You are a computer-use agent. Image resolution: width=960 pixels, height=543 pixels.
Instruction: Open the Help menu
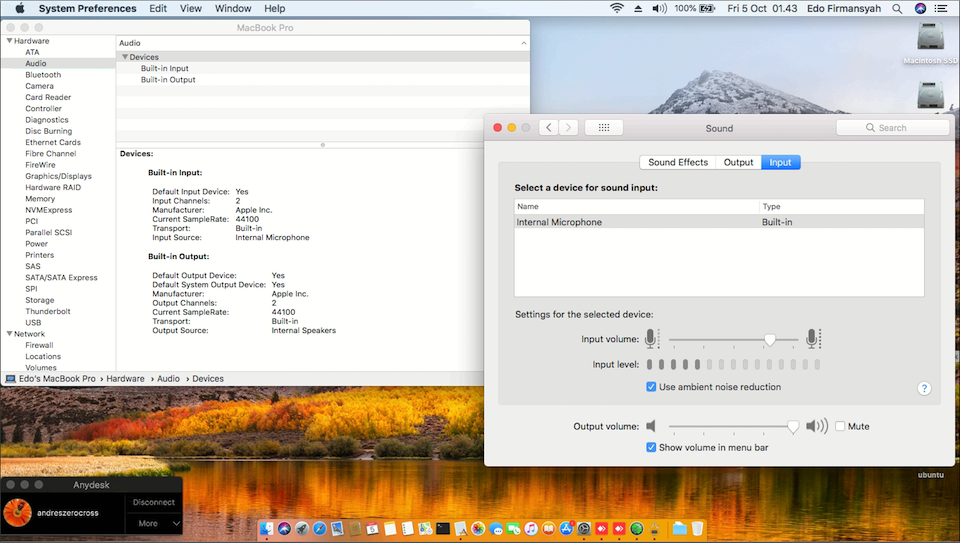tap(274, 9)
